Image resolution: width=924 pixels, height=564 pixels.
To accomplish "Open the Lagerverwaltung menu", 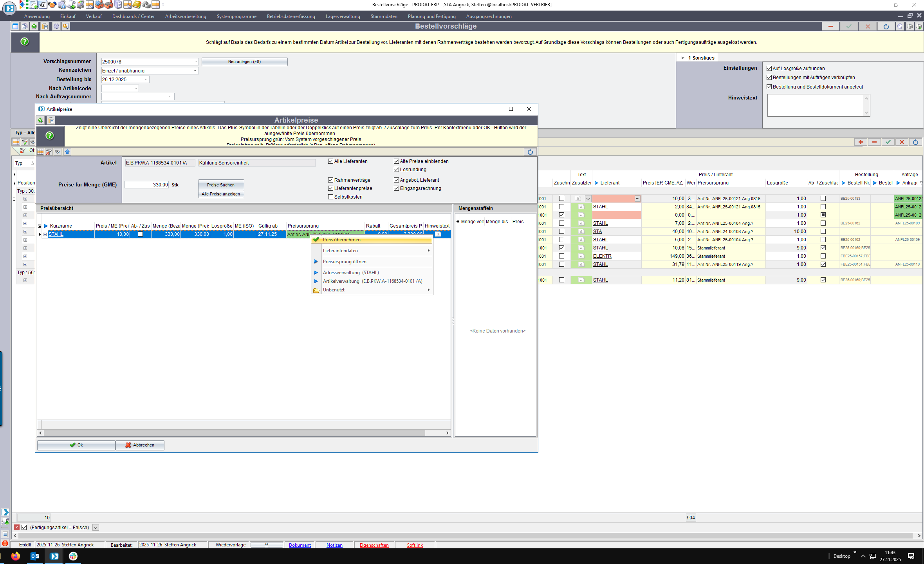I will (x=343, y=16).
